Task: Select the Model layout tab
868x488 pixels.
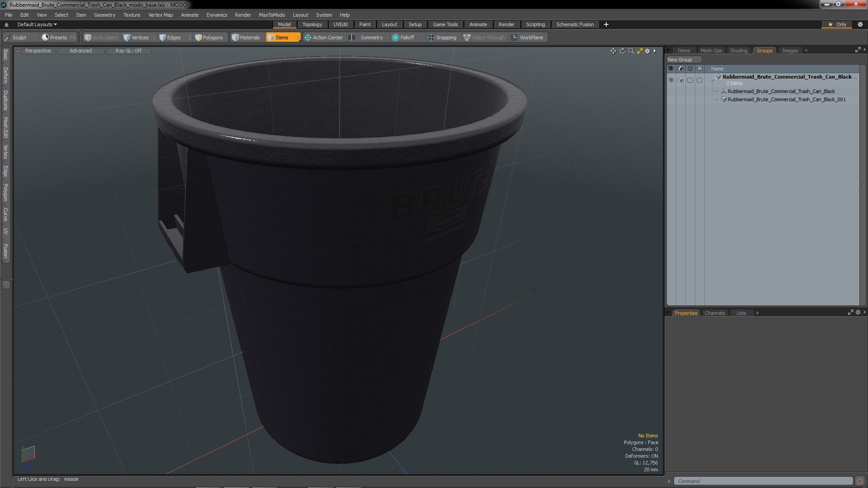Action: [284, 24]
